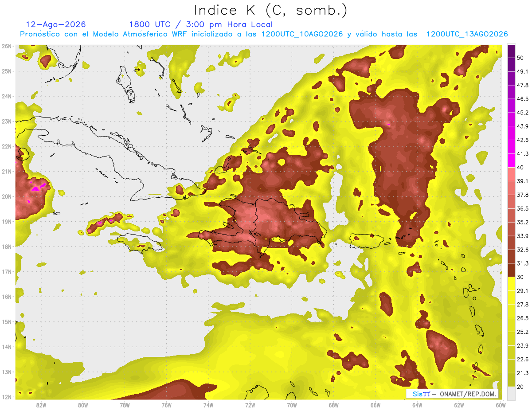
Task: Click the colorbar label "36.5"
Action: point(522,208)
